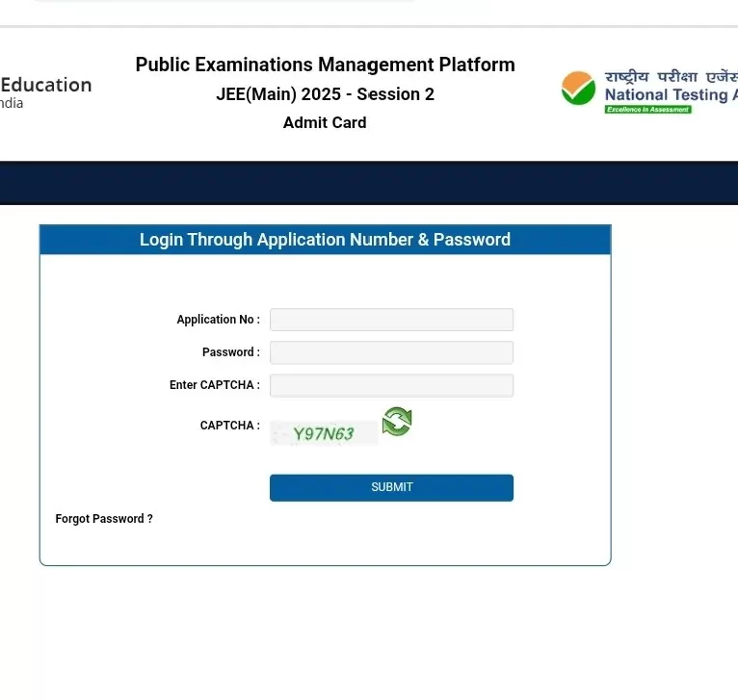The height and width of the screenshot is (700, 738).
Task: Click the National Testing Agency checkmark logo
Action: (x=578, y=89)
